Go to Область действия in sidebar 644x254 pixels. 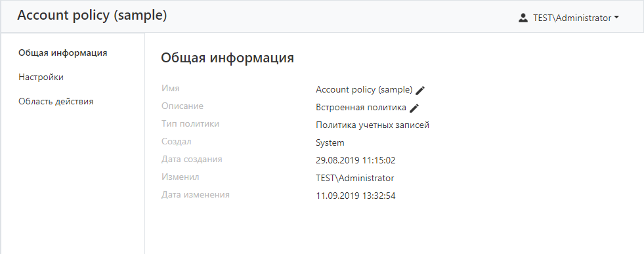tap(56, 101)
